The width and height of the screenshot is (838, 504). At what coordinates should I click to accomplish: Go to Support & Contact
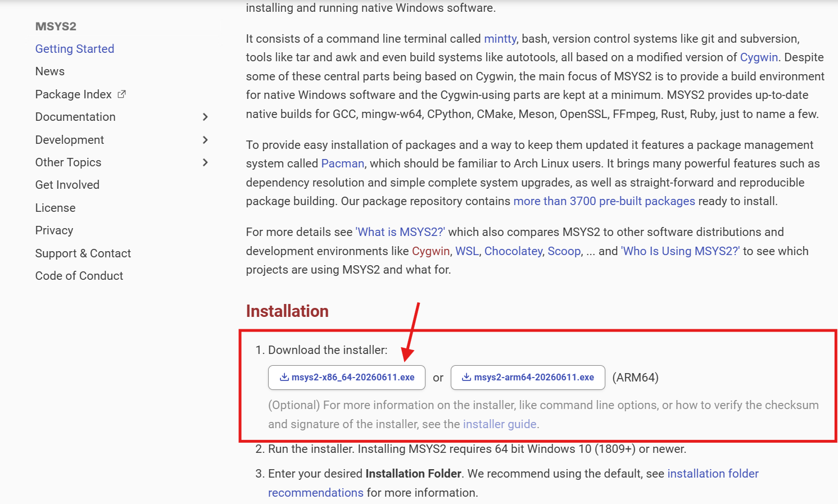click(x=83, y=253)
